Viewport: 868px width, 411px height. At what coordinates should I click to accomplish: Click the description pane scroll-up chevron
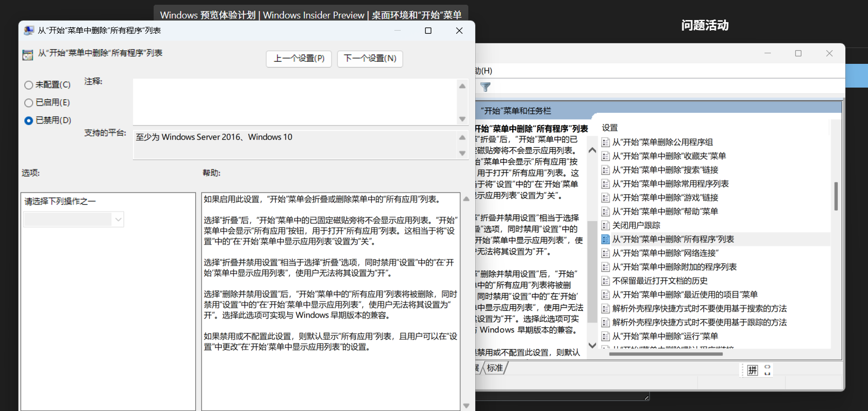click(x=592, y=150)
